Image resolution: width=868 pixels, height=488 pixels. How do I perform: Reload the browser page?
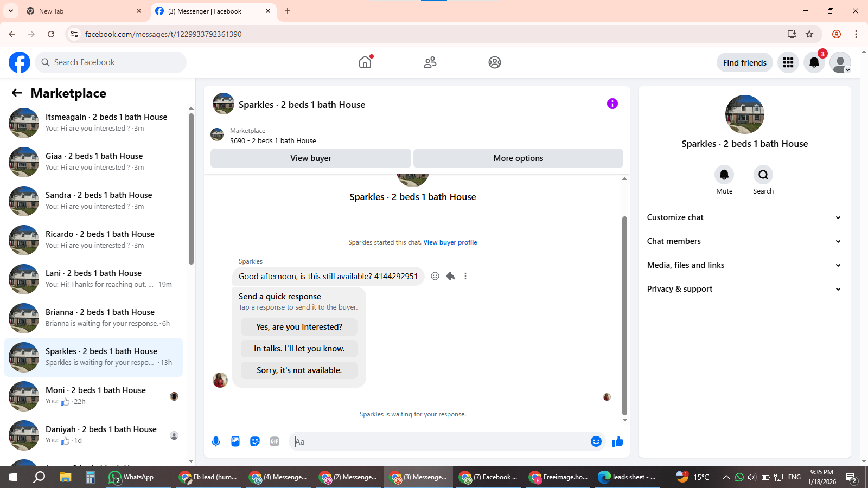51,34
